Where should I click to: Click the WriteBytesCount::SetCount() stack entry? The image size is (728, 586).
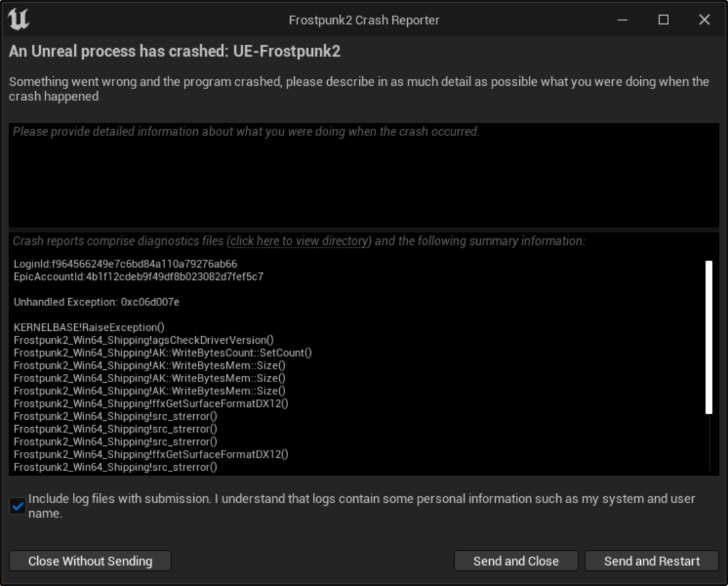coord(163,353)
